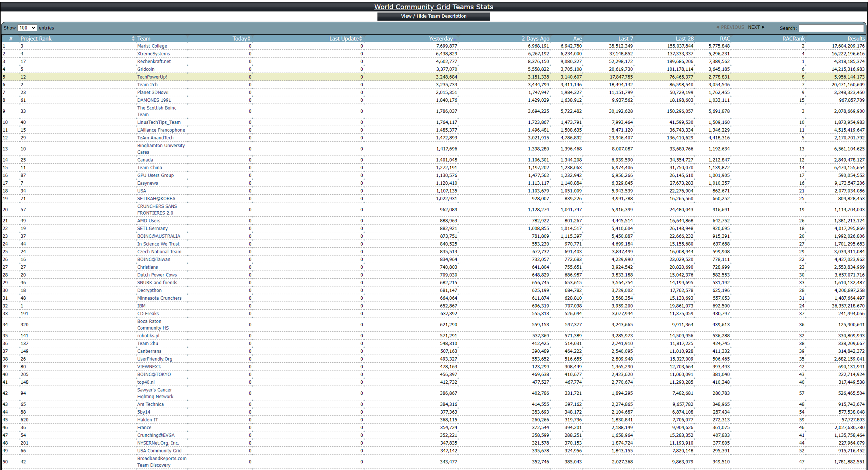Open the Marist College team link

click(152, 46)
